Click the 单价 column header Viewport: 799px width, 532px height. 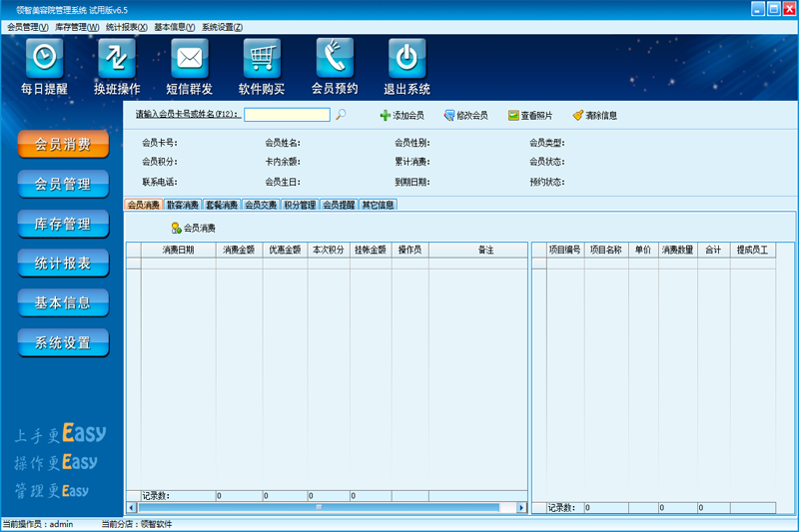coord(643,250)
